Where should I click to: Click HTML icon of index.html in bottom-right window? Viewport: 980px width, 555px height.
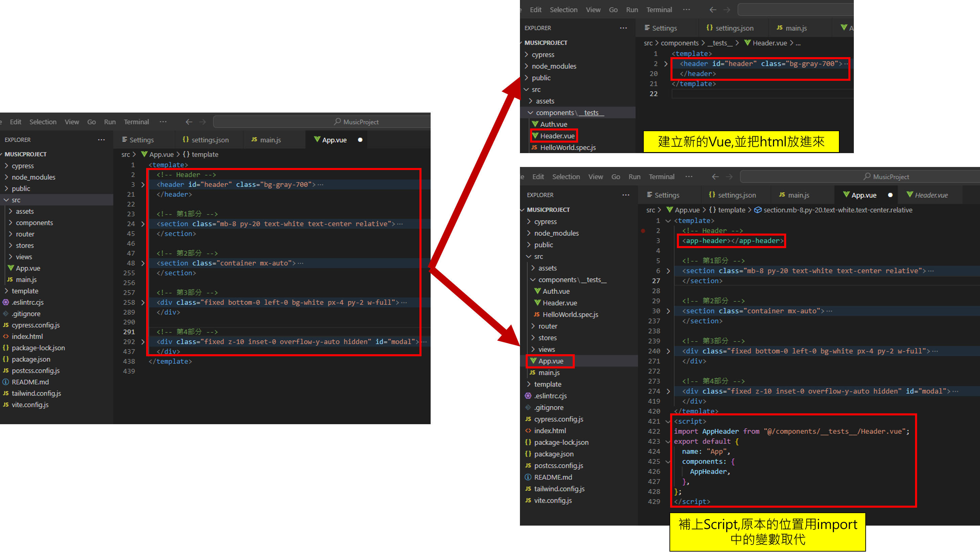tap(528, 431)
